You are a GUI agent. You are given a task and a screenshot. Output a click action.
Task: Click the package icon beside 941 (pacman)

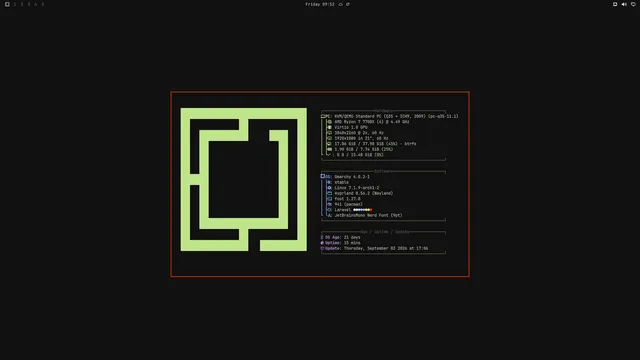click(x=329, y=204)
